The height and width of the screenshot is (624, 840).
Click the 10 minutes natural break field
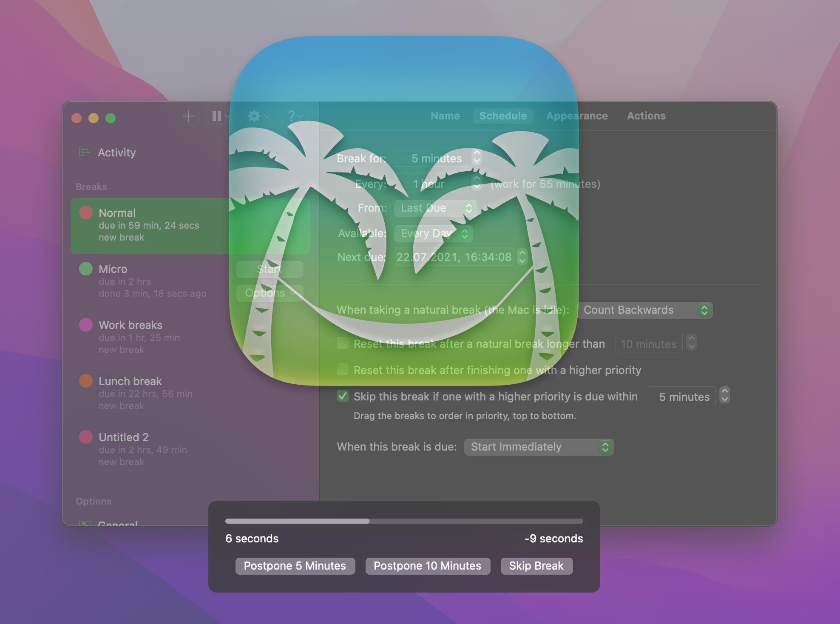point(649,343)
